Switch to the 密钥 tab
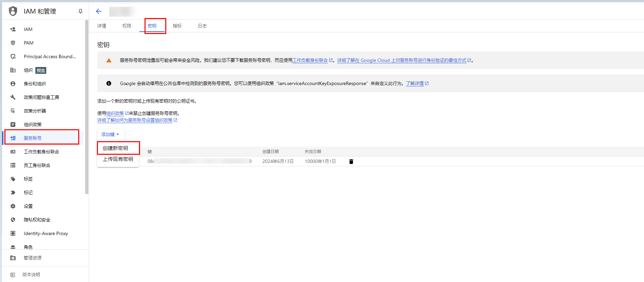The image size is (644, 282). [152, 26]
